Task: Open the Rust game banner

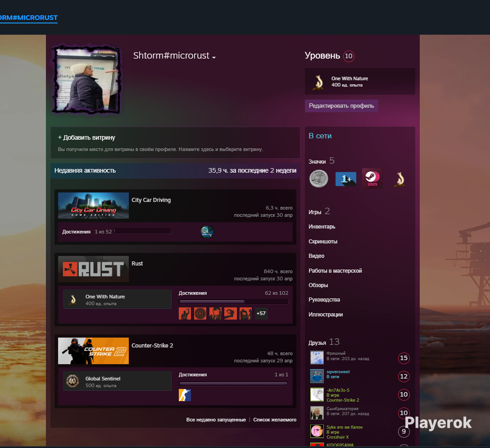Action: [x=93, y=269]
